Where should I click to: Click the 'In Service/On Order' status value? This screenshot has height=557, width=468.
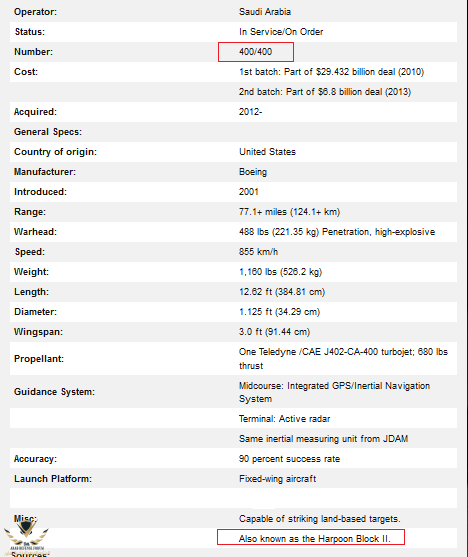[281, 32]
